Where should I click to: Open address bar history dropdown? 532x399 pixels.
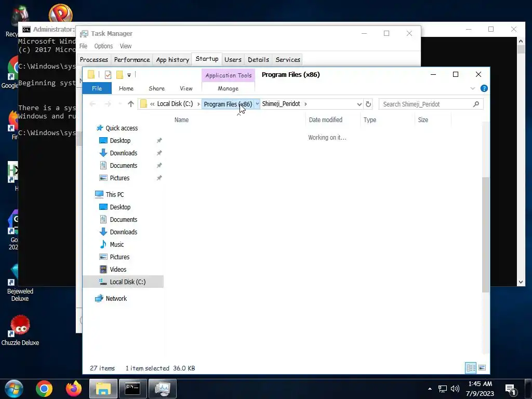[360, 104]
